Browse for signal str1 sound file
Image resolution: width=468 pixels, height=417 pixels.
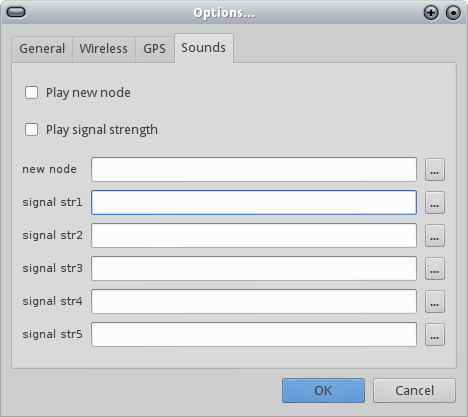click(435, 202)
